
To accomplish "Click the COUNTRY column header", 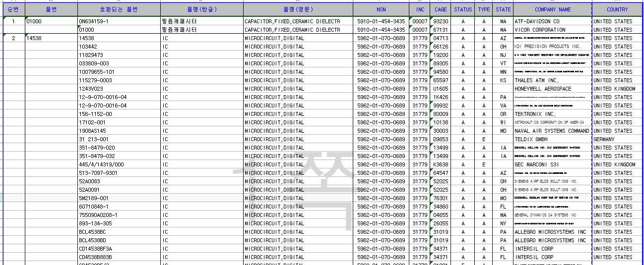I will click(617, 9).
